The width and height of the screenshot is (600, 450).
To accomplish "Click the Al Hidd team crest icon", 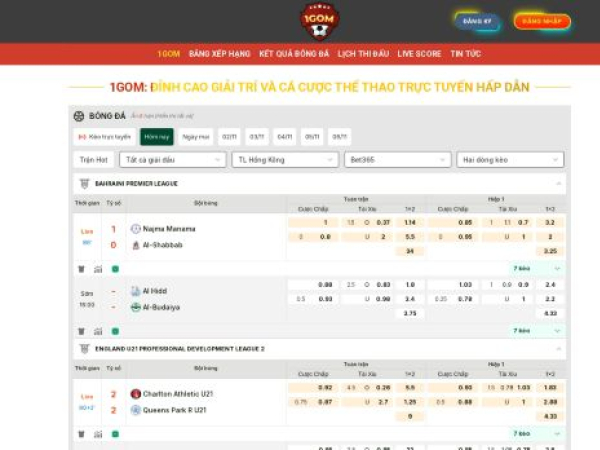I will pos(136,291).
